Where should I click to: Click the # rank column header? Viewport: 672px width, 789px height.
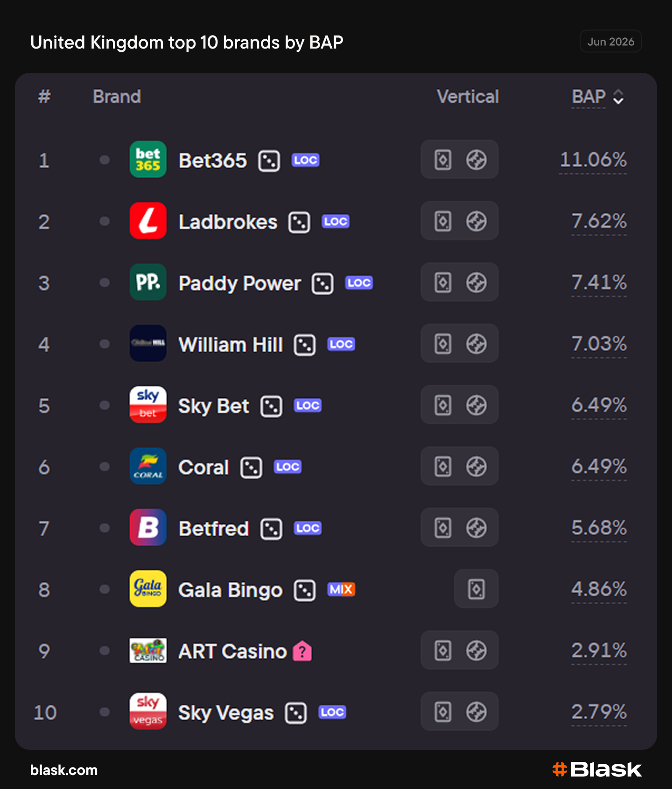pos(44,97)
